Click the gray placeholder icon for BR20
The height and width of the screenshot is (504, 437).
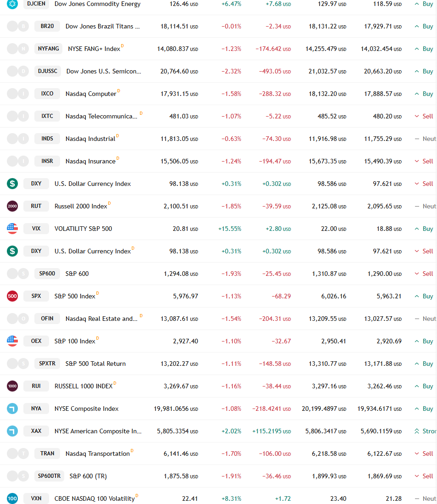point(18,26)
